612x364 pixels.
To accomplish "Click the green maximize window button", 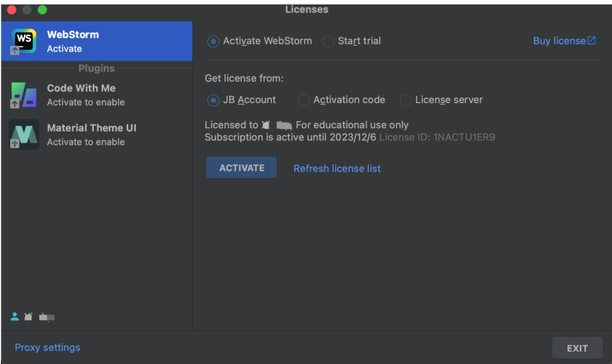I will tap(42, 10).
